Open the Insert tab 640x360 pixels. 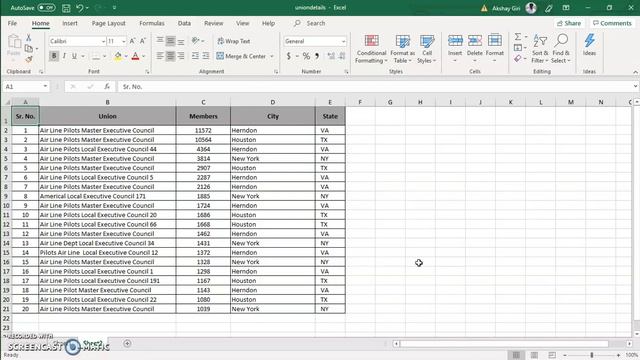(x=70, y=23)
